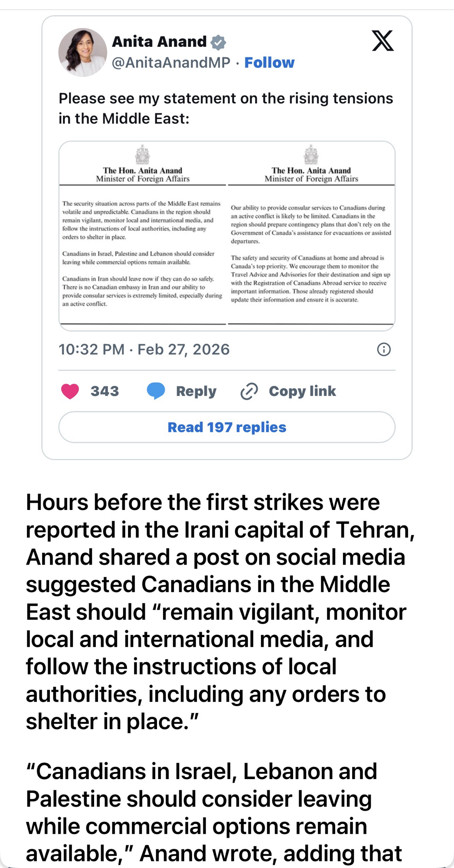Click the chain link icon
The width and height of the screenshot is (454, 868).
pos(249,391)
